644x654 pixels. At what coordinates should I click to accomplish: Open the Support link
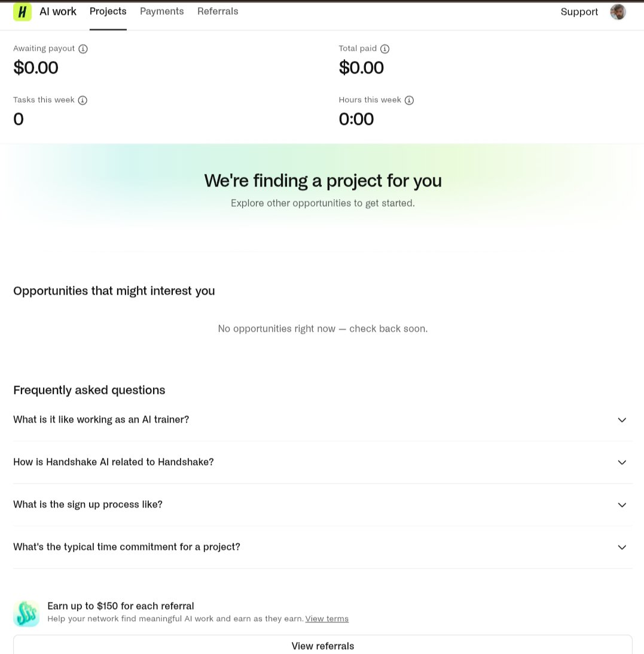pos(579,12)
